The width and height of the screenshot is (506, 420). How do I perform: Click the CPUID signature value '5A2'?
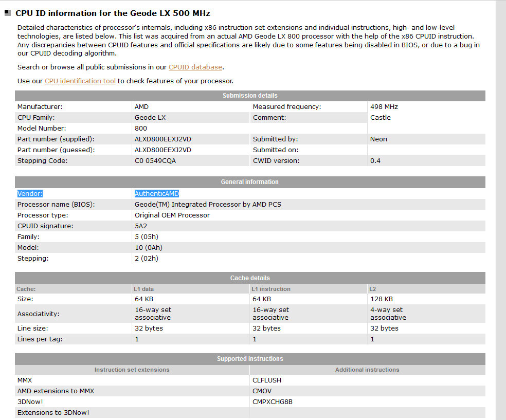click(x=141, y=226)
